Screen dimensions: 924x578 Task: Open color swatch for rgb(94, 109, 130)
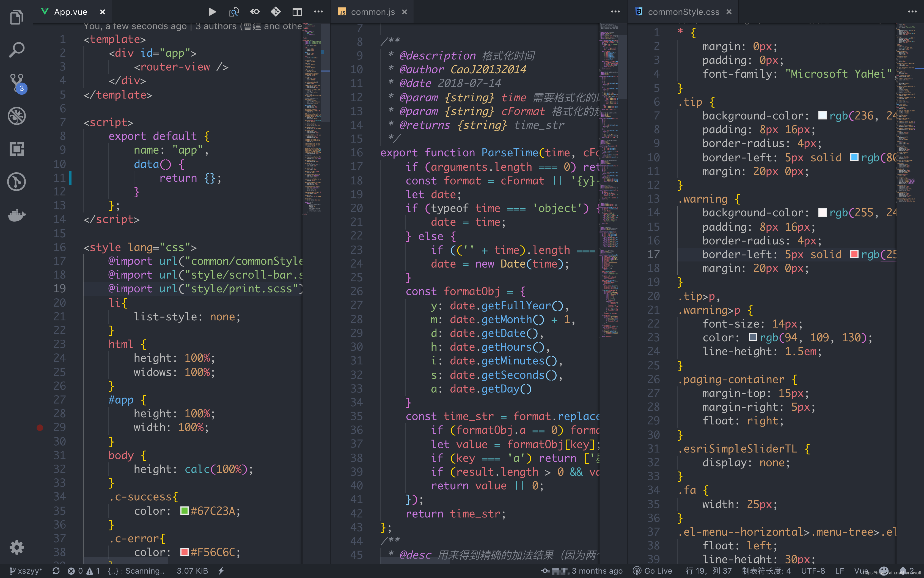753,337
